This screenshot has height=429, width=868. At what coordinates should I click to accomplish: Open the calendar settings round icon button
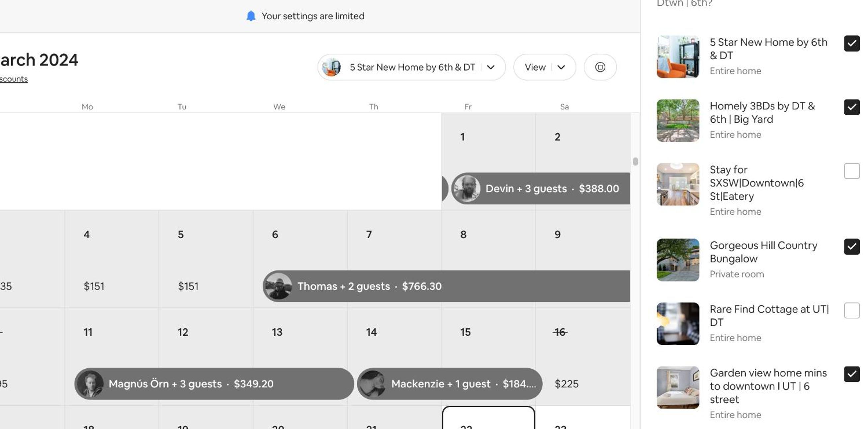tap(600, 67)
